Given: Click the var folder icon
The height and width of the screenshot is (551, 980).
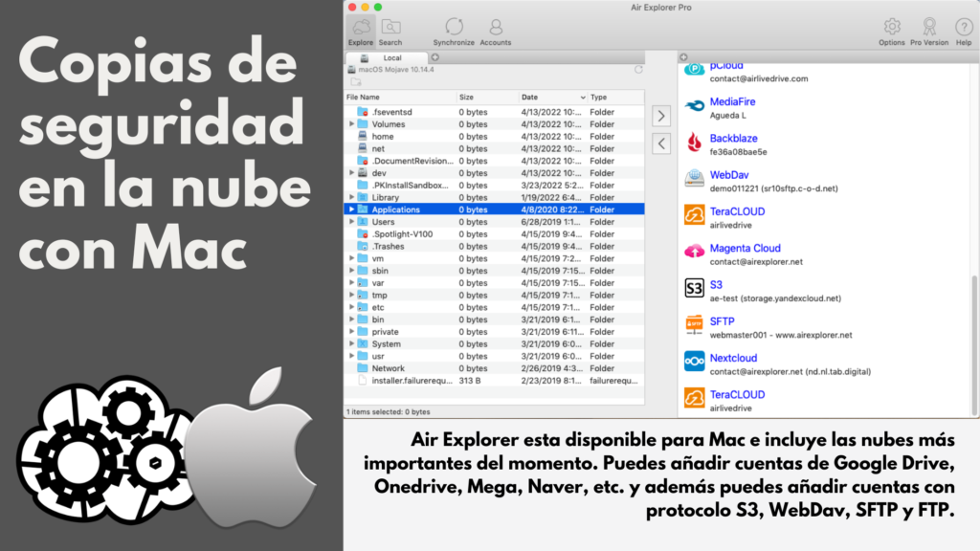Looking at the screenshot, I should point(363,283).
